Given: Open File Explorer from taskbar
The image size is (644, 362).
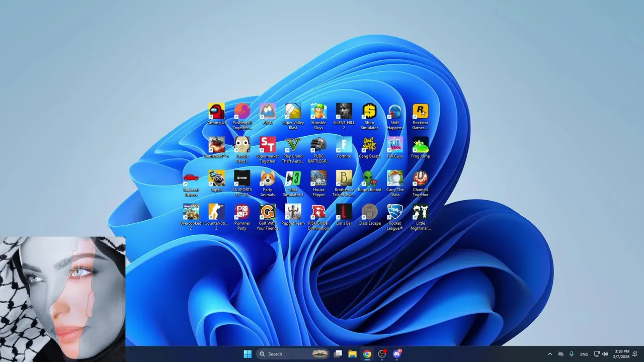Looking at the screenshot, I should point(353,354).
